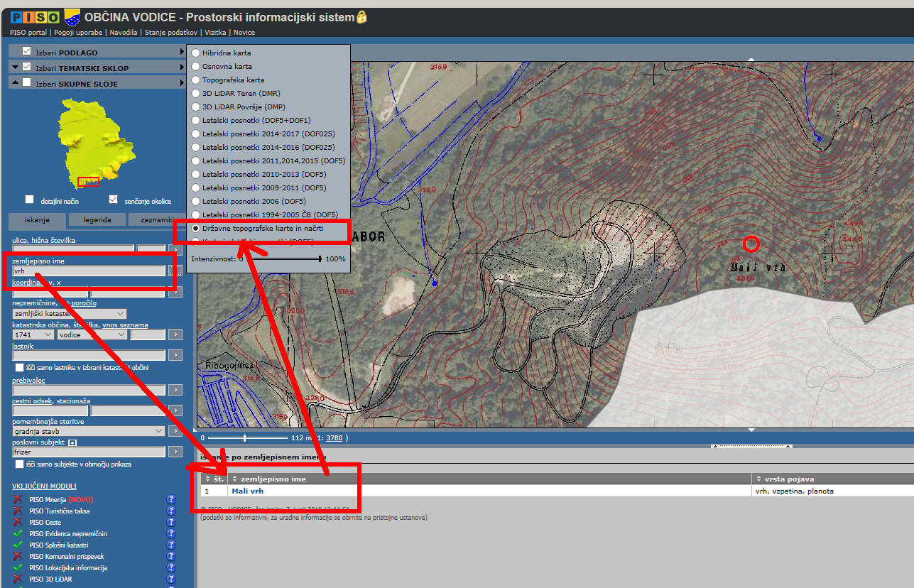Click help icon next to PISO Splošni katastri
This screenshot has height=588, width=914.
(x=170, y=545)
